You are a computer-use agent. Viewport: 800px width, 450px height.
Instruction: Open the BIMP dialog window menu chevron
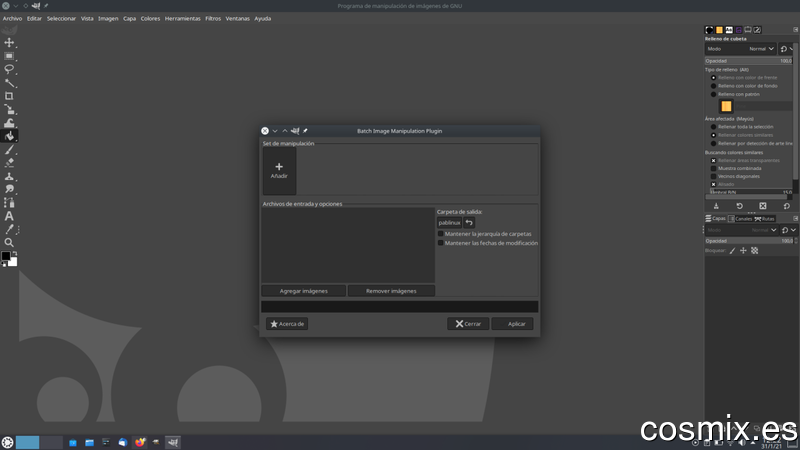[x=275, y=131]
